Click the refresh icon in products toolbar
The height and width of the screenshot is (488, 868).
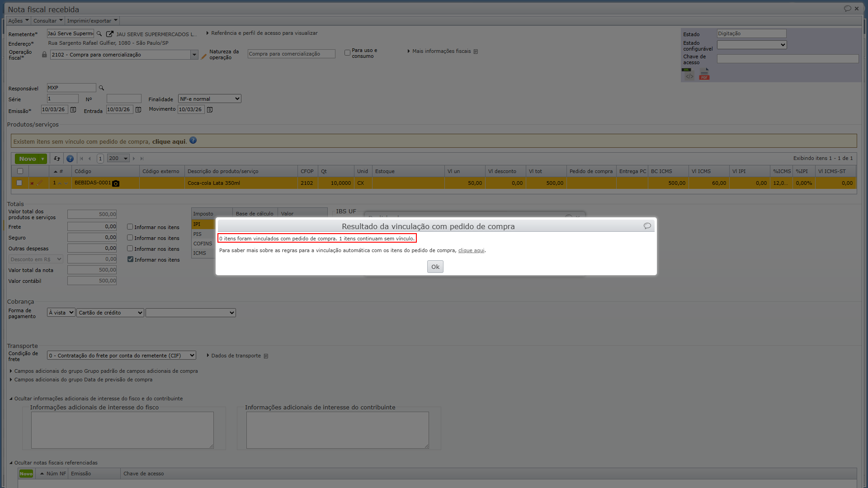[x=57, y=159]
